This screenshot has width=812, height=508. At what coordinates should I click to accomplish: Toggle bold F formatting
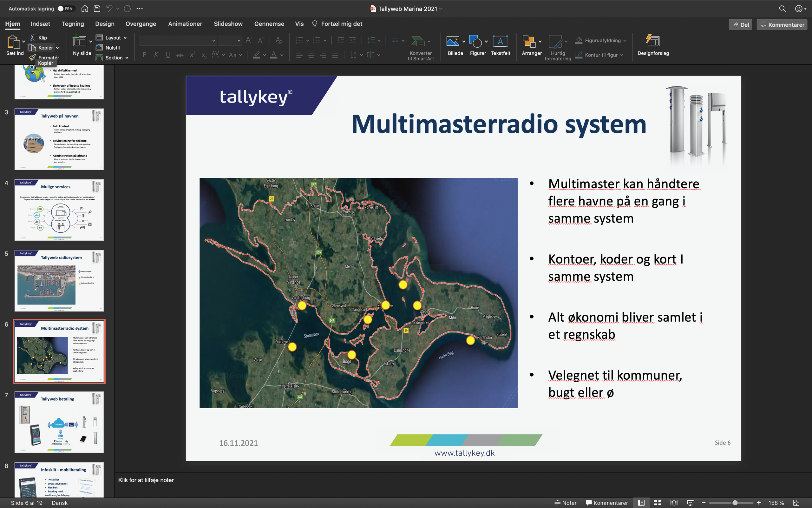[x=144, y=55]
